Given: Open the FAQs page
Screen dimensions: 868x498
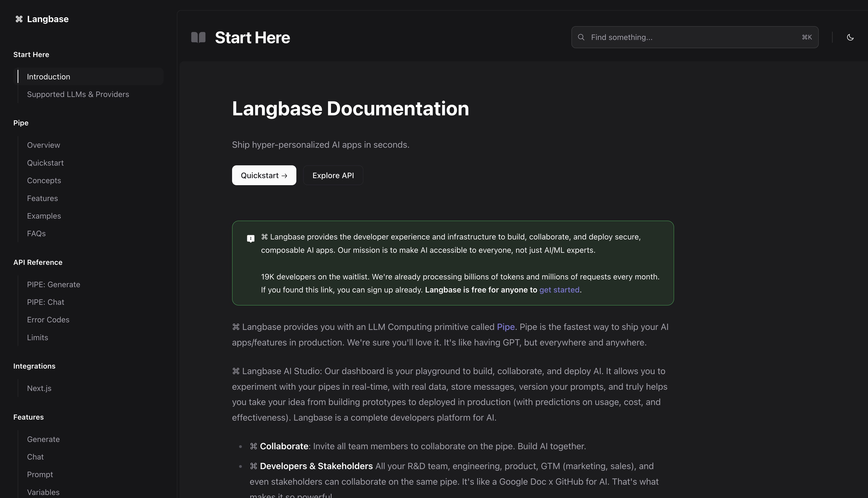Looking at the screenshot, I should 36,233.
